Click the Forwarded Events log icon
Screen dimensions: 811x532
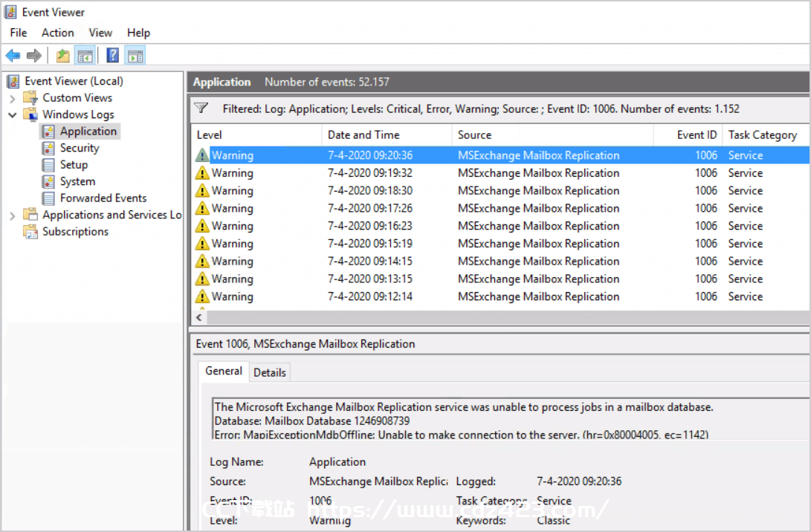click(x=48, y=198)
